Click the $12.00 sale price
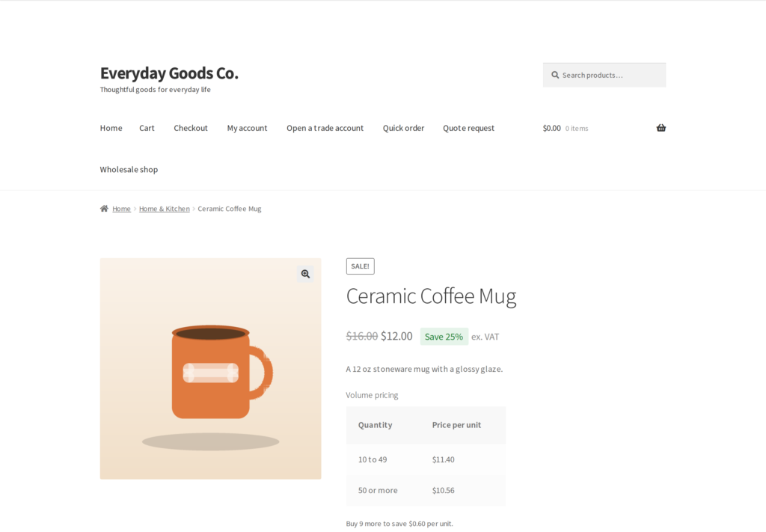The image size is (766, 532). (396, 336)
